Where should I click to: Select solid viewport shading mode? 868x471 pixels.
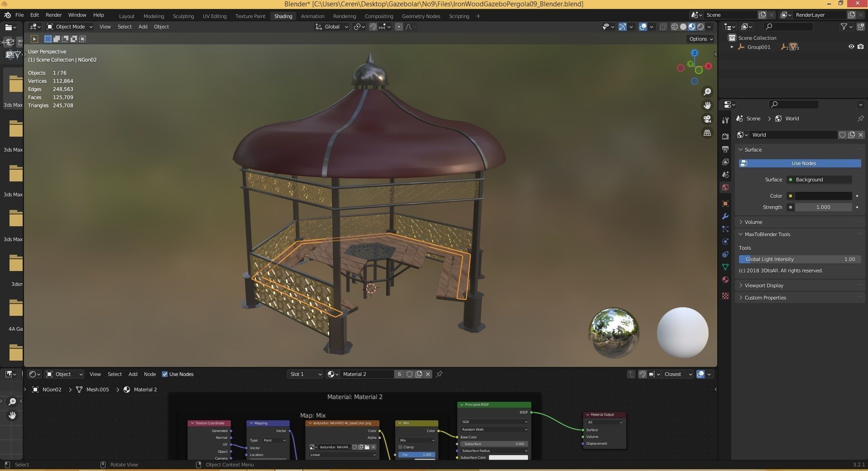pos(683,27)
